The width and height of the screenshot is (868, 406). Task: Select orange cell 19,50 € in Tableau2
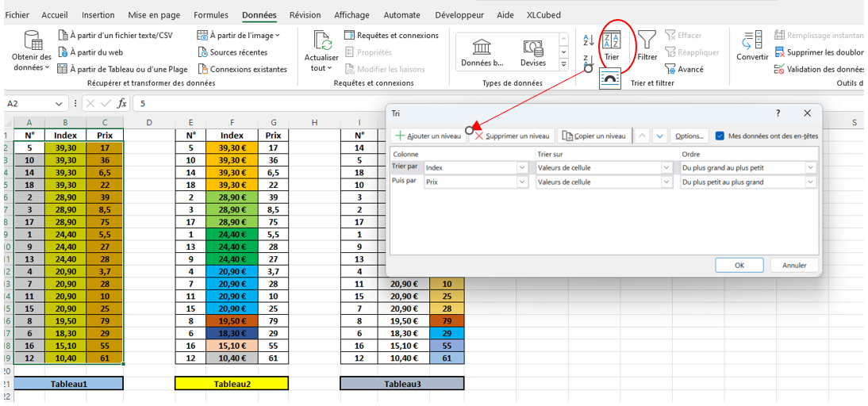[x=232, y=320]
